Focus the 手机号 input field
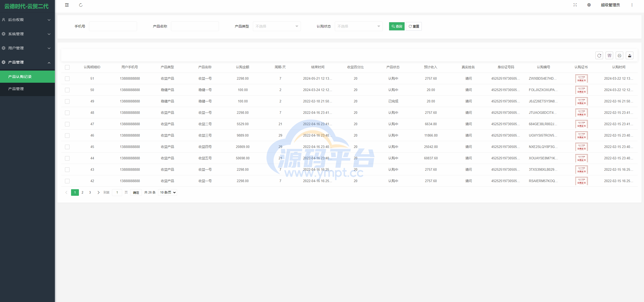Screen dimensions: 644x302 pyautogui.click(x=113, y=26)
